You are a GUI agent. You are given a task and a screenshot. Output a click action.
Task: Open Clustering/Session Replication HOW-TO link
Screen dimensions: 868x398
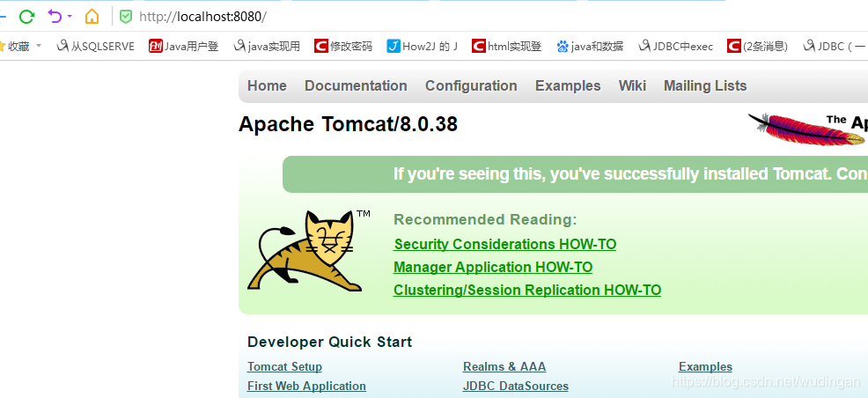coord(527,290)
